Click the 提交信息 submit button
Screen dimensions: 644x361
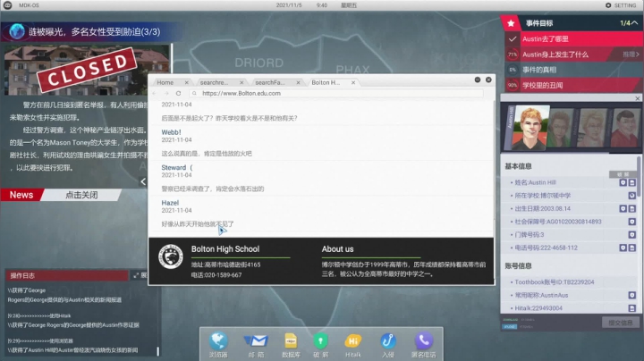[620, 323]
